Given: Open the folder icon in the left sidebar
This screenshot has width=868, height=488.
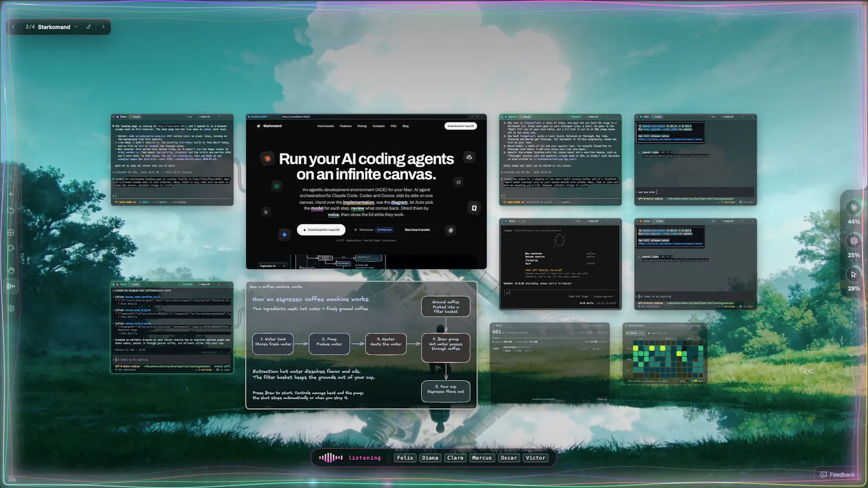Looking at the screenshot, I should (x=11, y=210).
